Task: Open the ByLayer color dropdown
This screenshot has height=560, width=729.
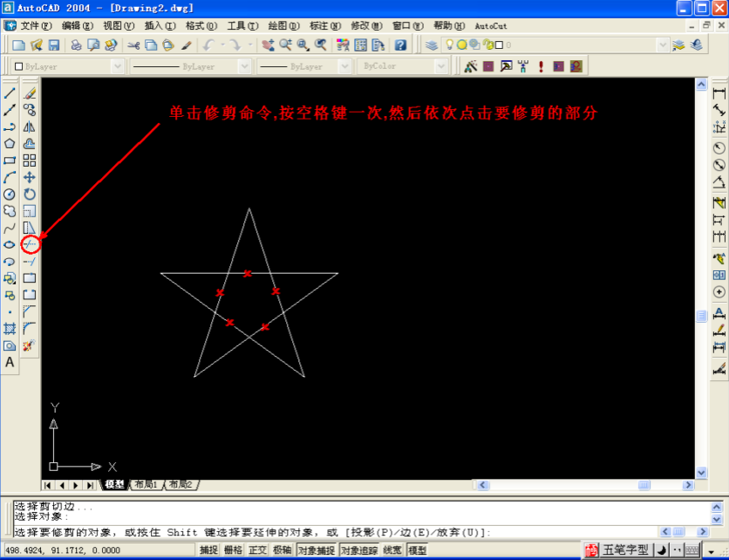Action: [x=118, y=65]
